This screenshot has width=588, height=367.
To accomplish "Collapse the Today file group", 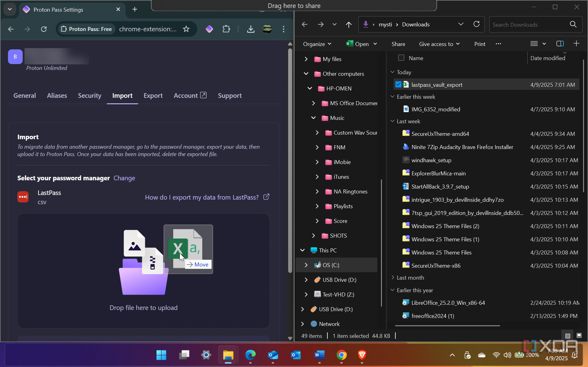I will click(x=393, y=72).
